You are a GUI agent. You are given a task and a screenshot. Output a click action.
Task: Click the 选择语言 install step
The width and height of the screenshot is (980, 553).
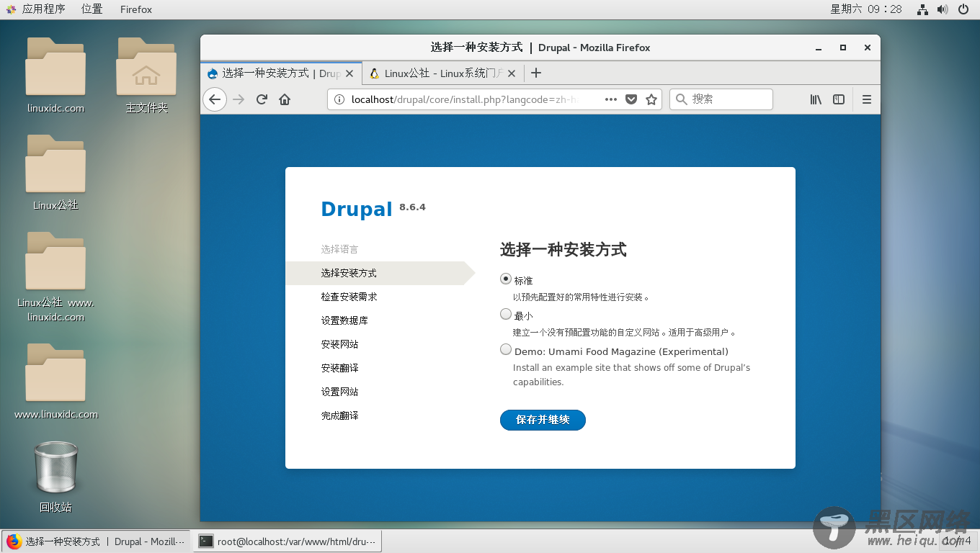339,249
